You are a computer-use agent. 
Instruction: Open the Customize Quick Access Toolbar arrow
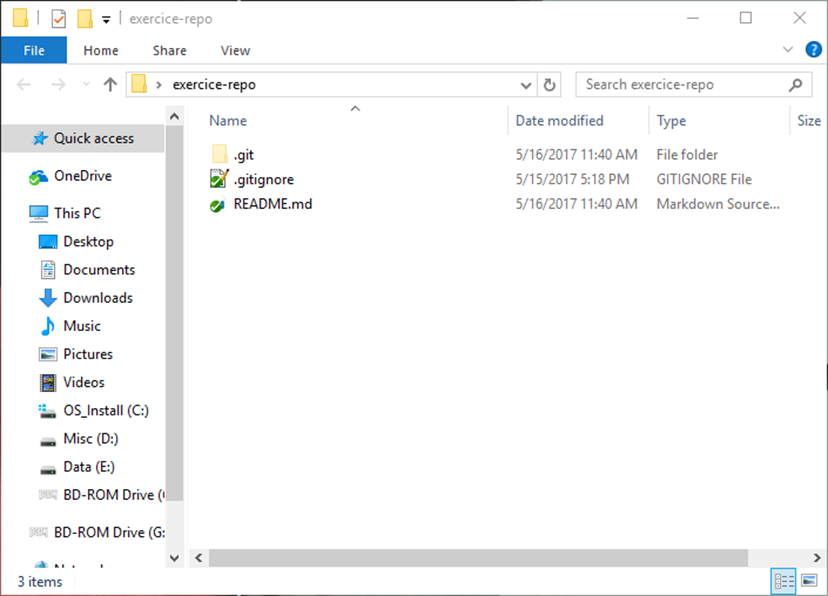pos(106,19)
